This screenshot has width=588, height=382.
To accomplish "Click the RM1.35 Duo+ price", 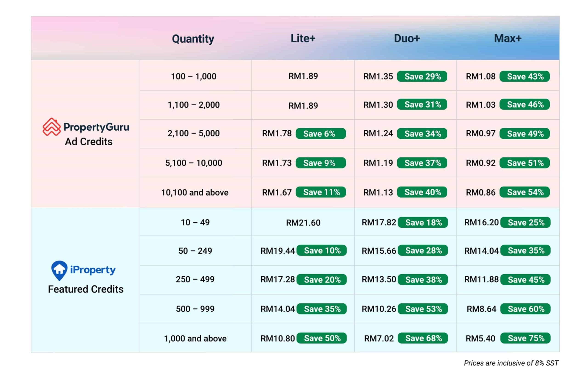I will click(x=378, y=76).
